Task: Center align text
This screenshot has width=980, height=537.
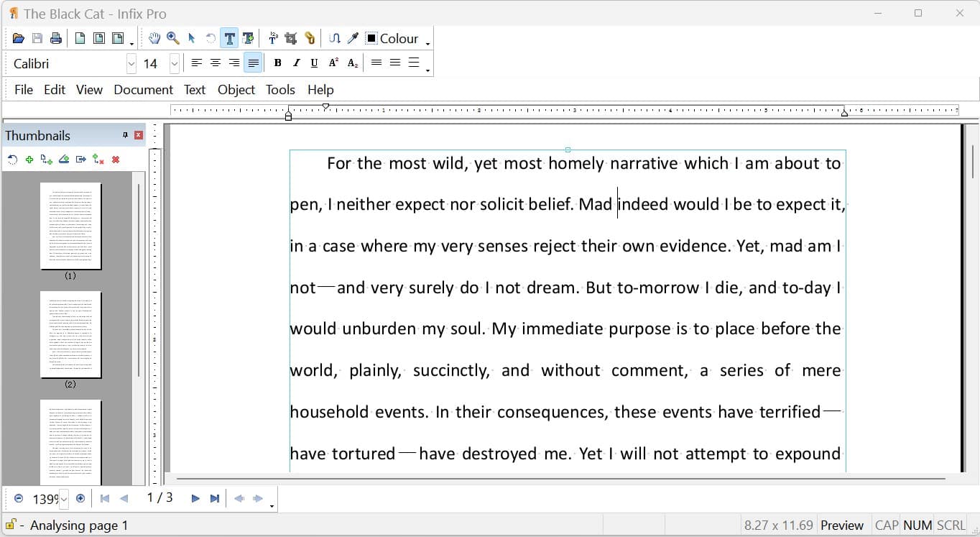Action: point(215,63)
